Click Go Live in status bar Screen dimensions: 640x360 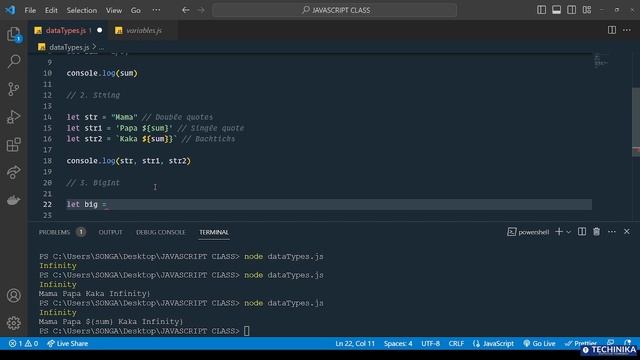539,343
